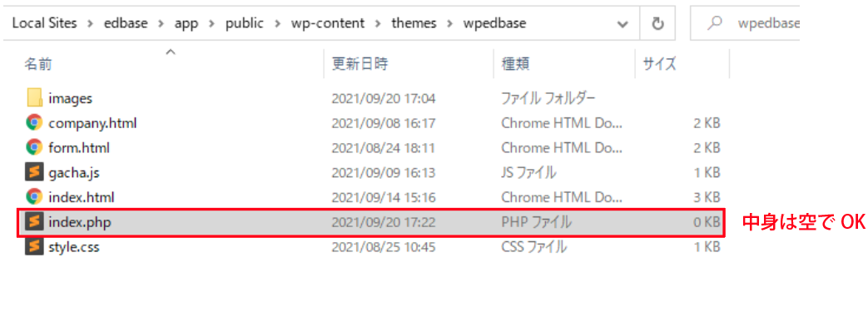Go to Local Sites in breadcrumb
Screen dimensions: 868x312
coord(44,23)
